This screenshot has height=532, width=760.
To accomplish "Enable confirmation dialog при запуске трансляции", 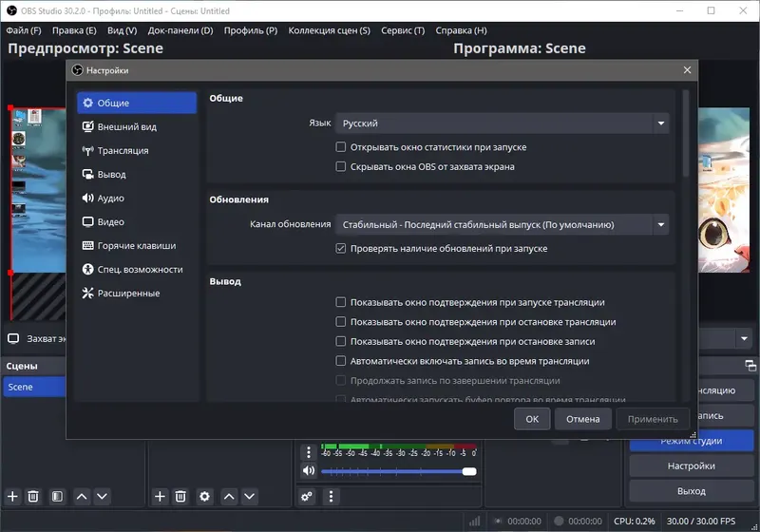I will 341,302.
